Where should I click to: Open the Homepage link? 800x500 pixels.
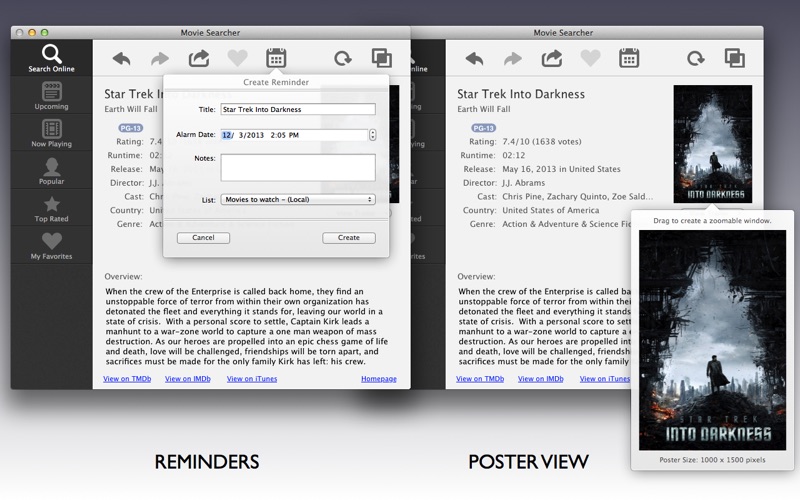(x=379, y=379)
